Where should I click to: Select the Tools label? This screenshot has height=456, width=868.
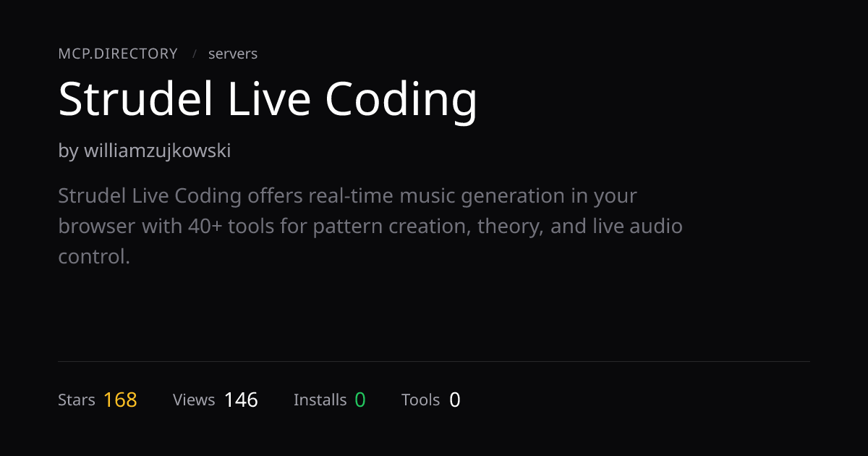click(421, 400)
